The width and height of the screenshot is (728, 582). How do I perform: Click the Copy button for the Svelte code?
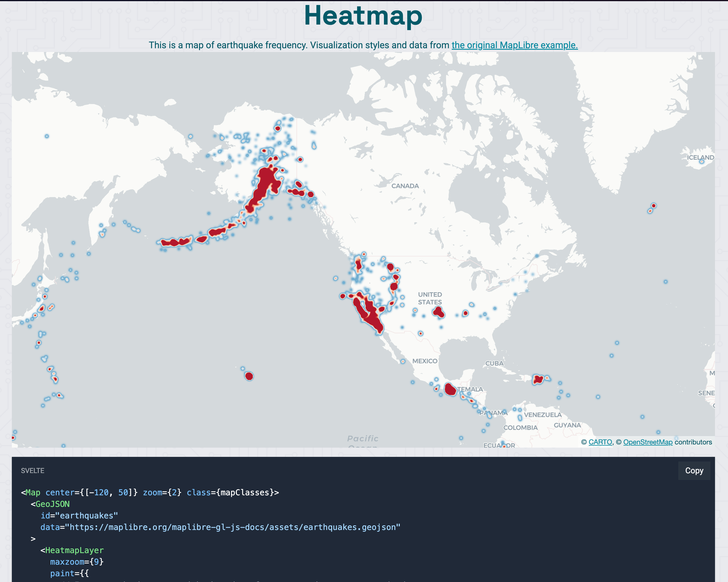click(x=694, y=470)
